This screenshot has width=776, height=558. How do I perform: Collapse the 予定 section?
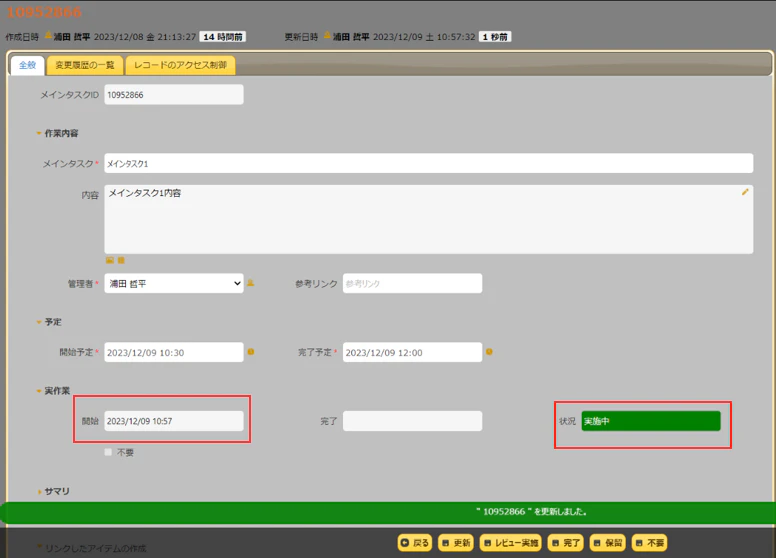click(x=49, y=322)
